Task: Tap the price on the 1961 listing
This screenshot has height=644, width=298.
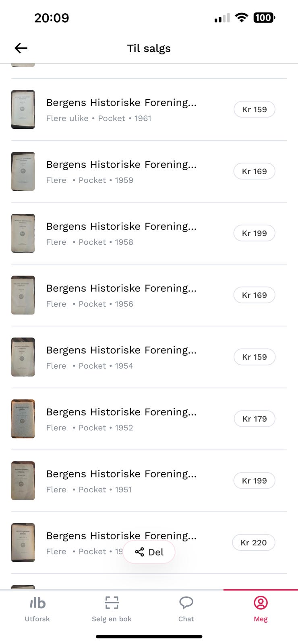Action: pyautogui.click(x=255, y=109)
